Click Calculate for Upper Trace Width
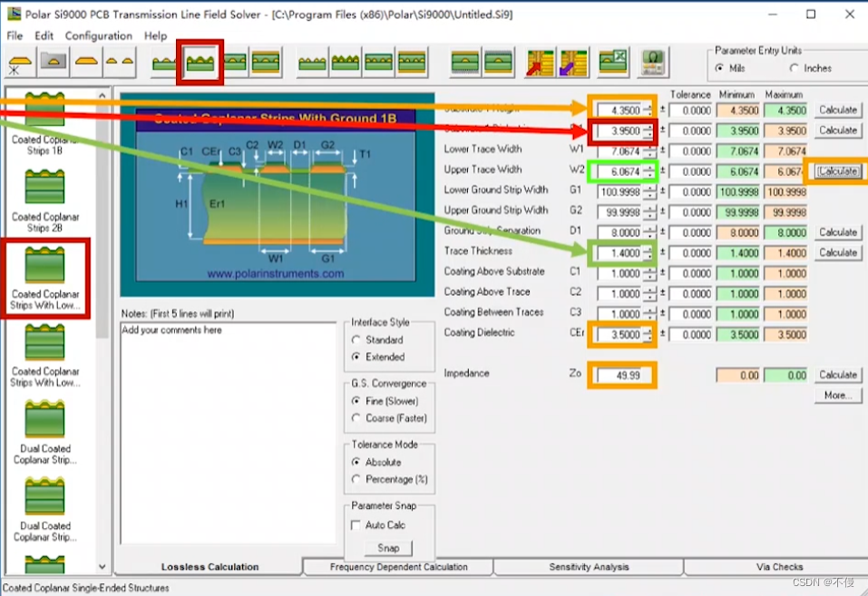Viewport: 868px width, 596px height. [838, 171]
